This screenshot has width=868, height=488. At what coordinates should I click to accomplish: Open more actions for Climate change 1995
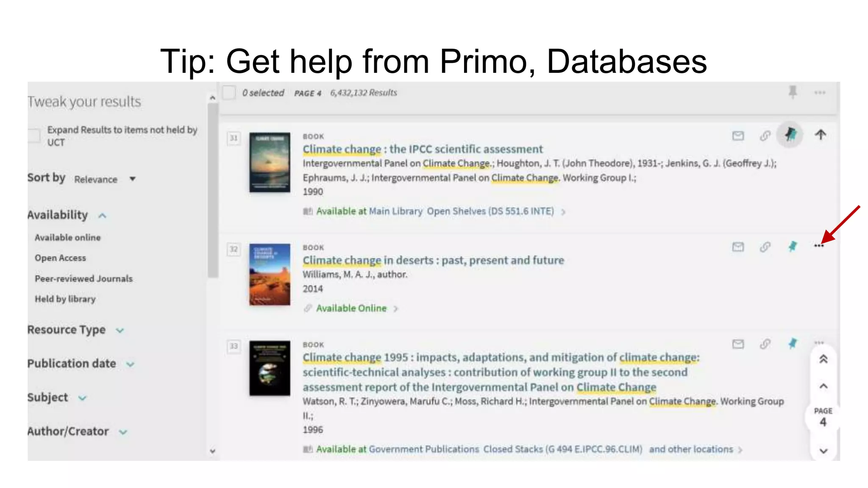coord(819,342)
